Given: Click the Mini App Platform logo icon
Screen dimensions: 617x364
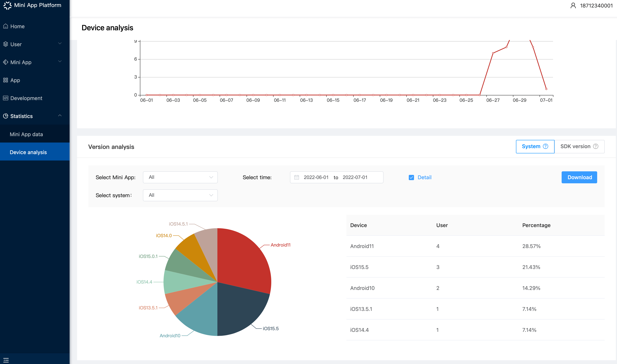Looking at the screenshot, I should coord(7,5).
